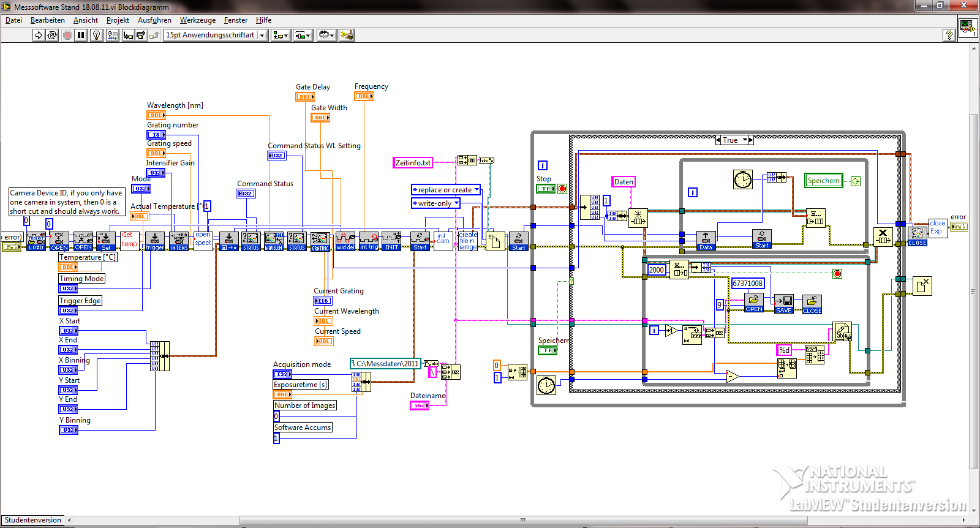Viewport: 980px width, 528px height.
Task: Click the Run arrow in toolbar
Action: [39, 36]
